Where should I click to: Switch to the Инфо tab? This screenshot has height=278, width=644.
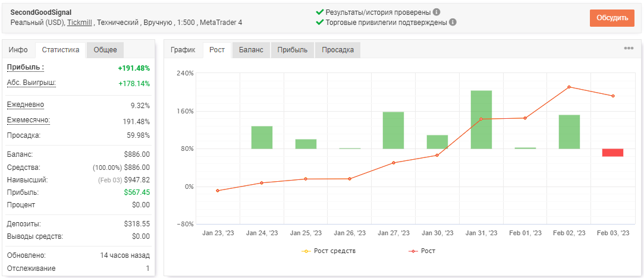coord(18,50)
